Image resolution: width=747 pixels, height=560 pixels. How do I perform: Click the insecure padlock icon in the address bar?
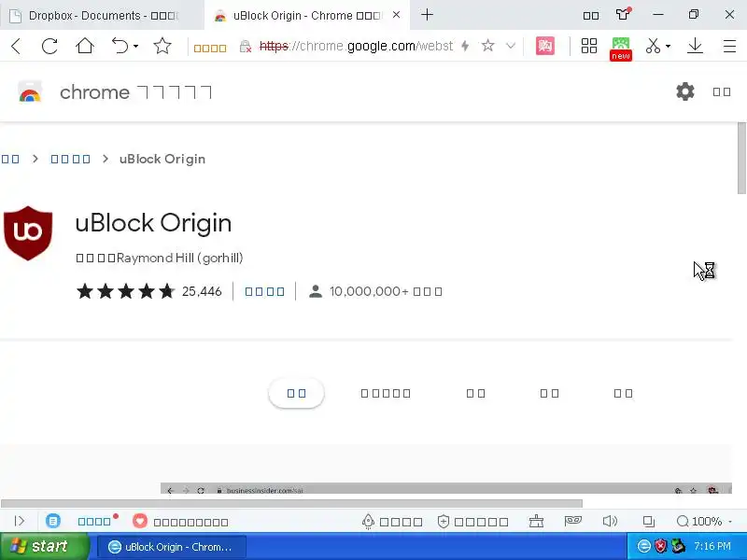tap(246, 46)
